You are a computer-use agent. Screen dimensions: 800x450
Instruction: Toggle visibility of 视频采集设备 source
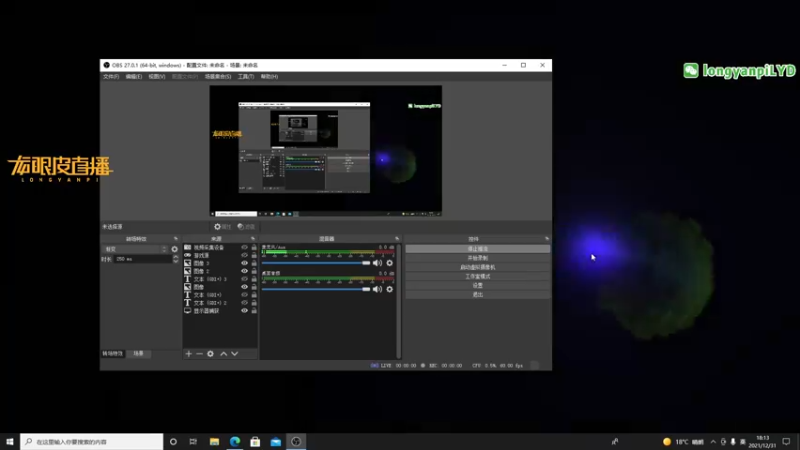244,247
